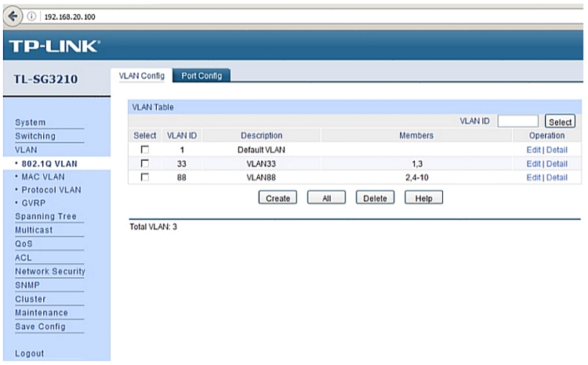Screen dimensions: 588x365
Task: Click the members cell showing 1,3
Action: [x=417, y=164]
